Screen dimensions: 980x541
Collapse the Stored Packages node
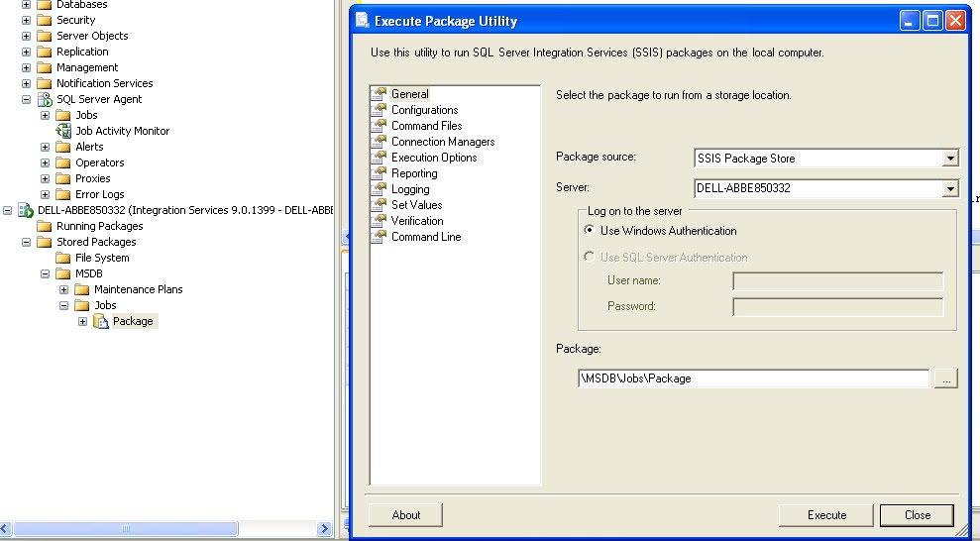tap(26, 242)
